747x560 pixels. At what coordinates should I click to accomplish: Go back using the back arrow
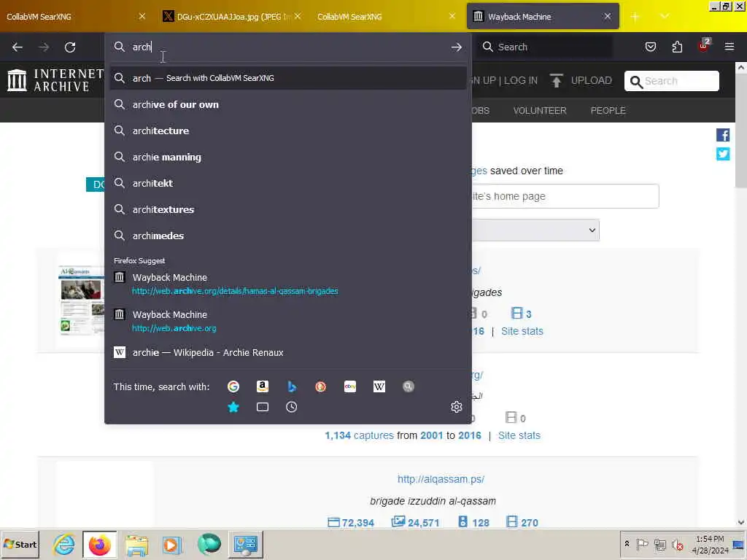[x=18, y=47]
